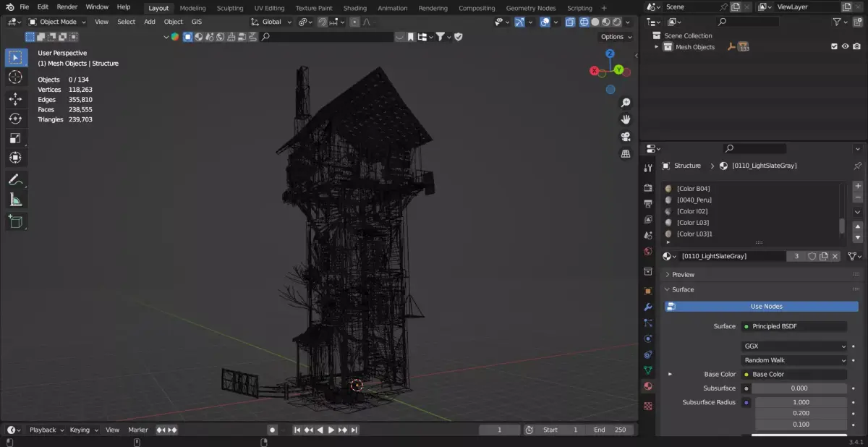
Task: Toggle X-ray display in viewport header
Action: (570, 22)
